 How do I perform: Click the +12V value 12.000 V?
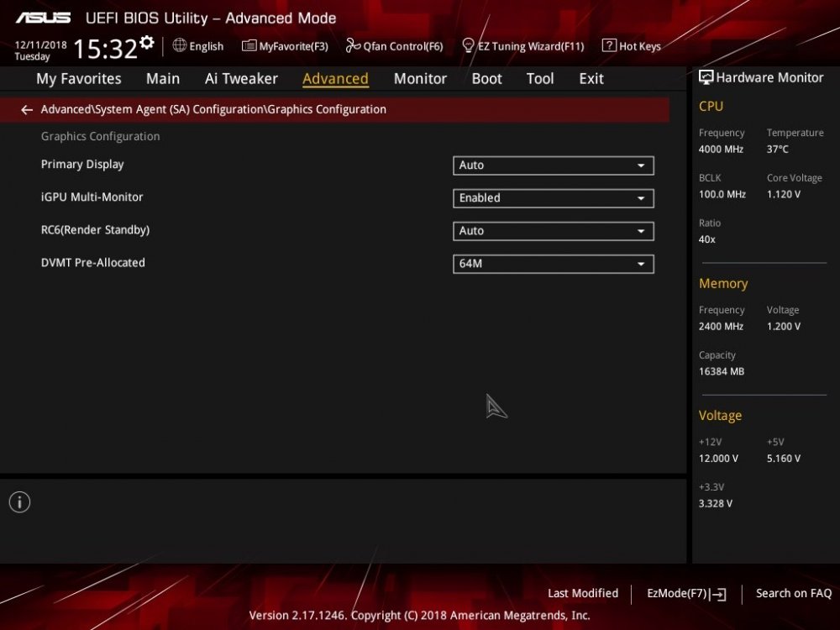click(718, 458)
